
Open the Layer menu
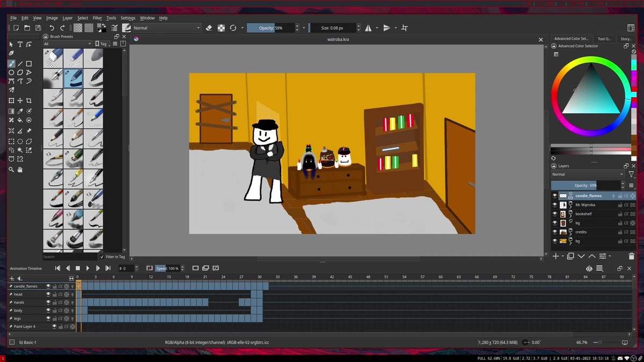[x=67, y=18]
